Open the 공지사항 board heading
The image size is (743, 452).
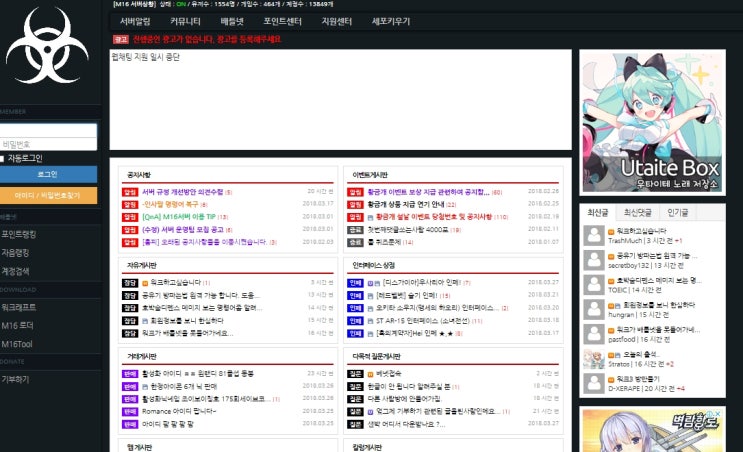click(x=139, y=175)
